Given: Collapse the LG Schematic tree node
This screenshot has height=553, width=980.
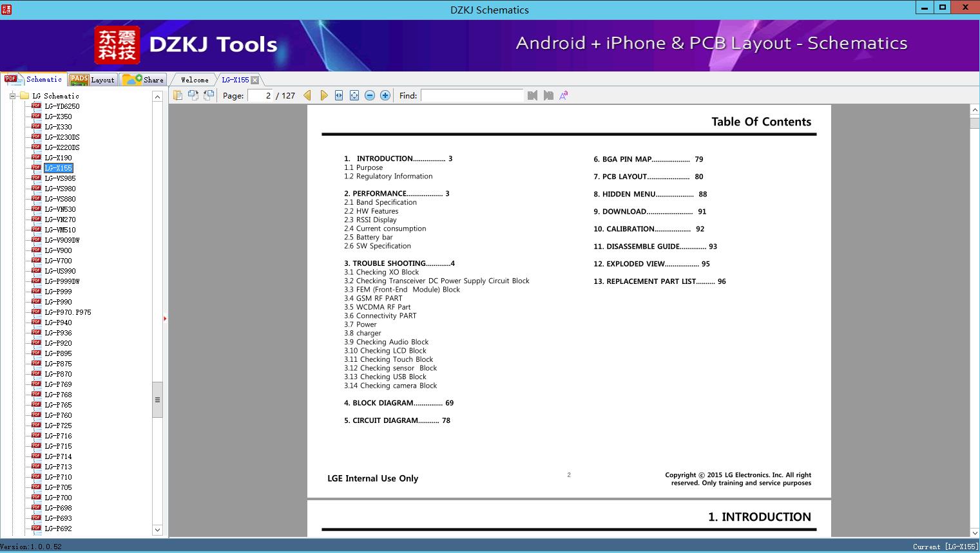Looking at the screenshot, I should [x=12, y=96].
